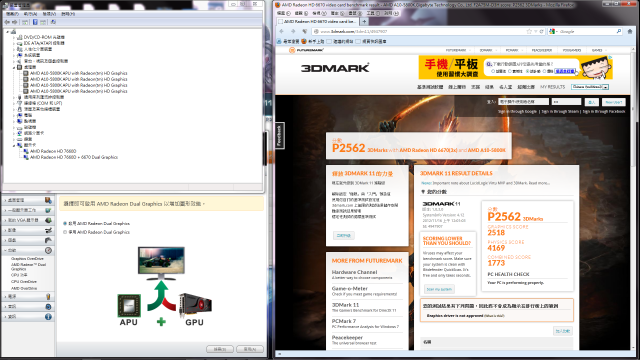Click the Google search input in Firefox
Screen dimensions: 640x360
586,31
